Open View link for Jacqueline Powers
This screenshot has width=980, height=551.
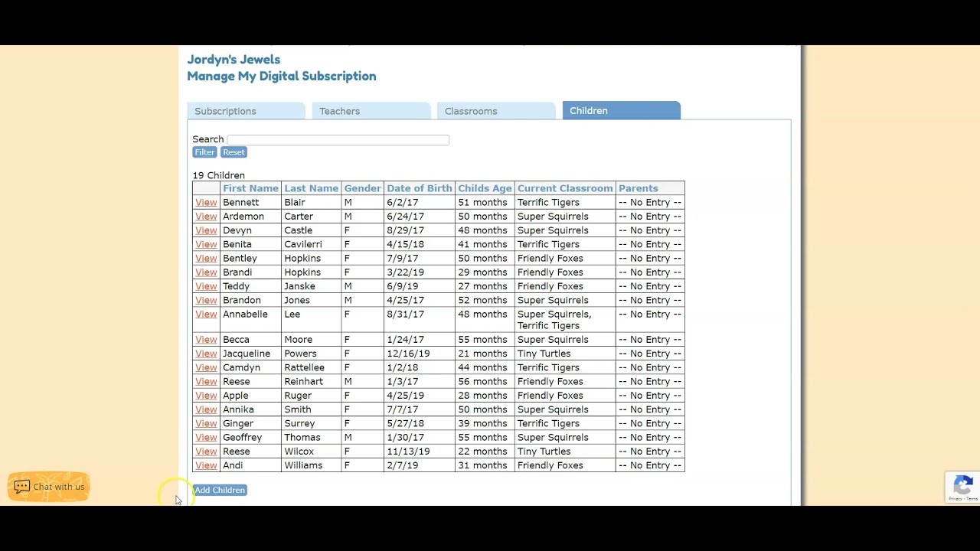(206, 354)
